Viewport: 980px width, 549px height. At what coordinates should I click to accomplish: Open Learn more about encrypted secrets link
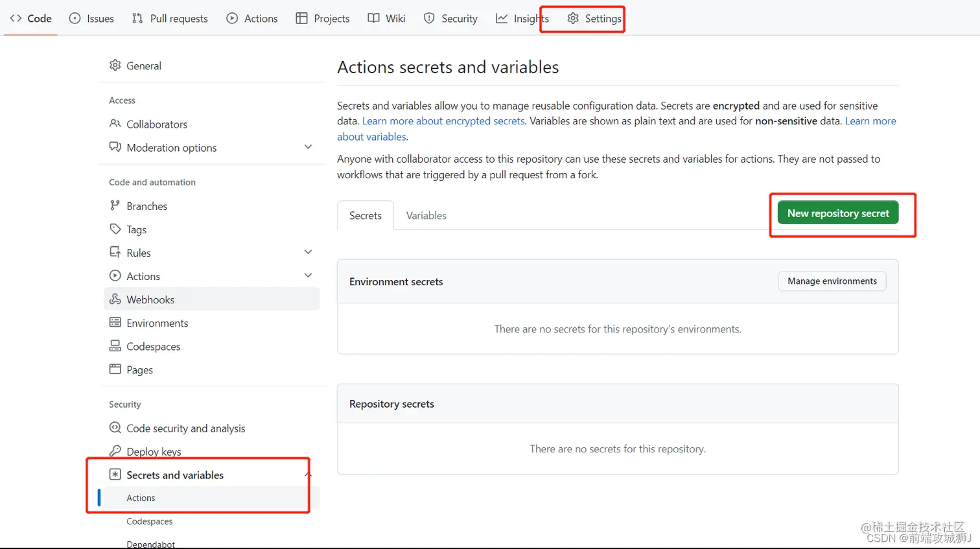click(443, 121)
